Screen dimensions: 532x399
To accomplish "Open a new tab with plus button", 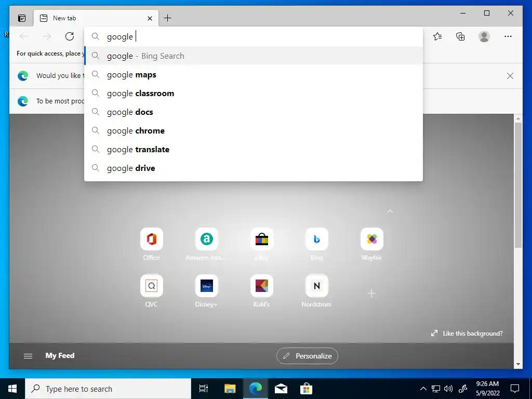I will click(x=168, y=18).
